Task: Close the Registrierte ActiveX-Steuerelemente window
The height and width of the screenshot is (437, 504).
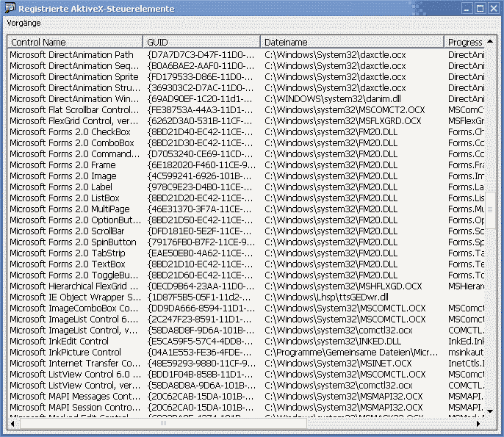Action: (x=493, y=9)
